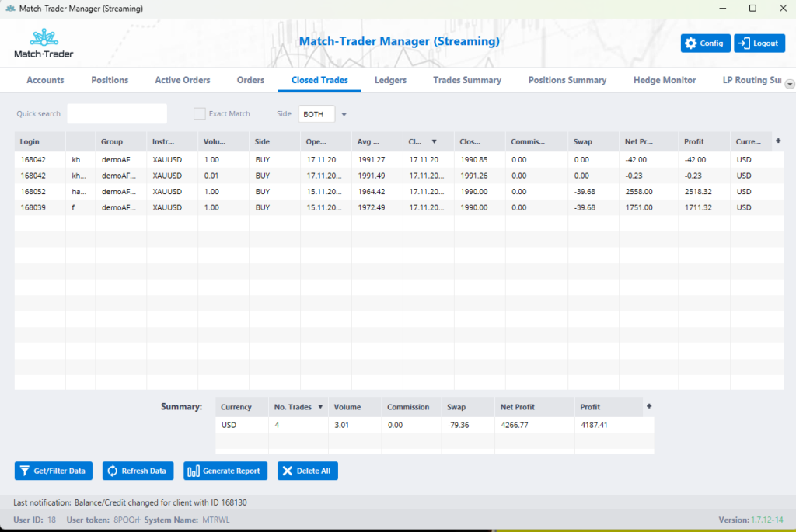Go to the Active Orders tab
This screenshot has width=796, height=532.
pos(182,80)
